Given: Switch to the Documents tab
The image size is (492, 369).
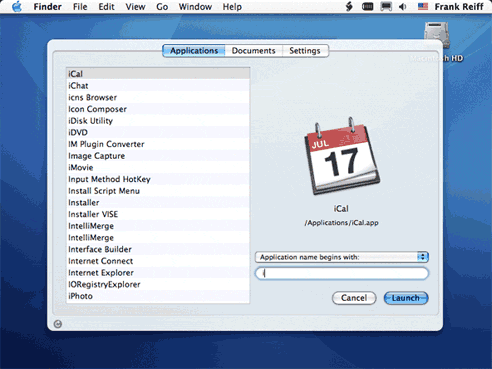Looking at the screenshot, I should point(254,51).
